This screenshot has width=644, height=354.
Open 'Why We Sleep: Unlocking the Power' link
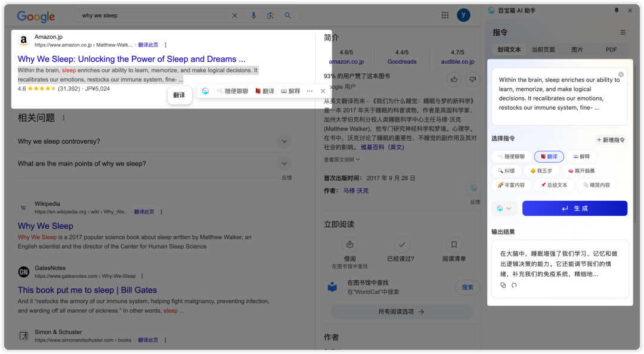point(132,59)
